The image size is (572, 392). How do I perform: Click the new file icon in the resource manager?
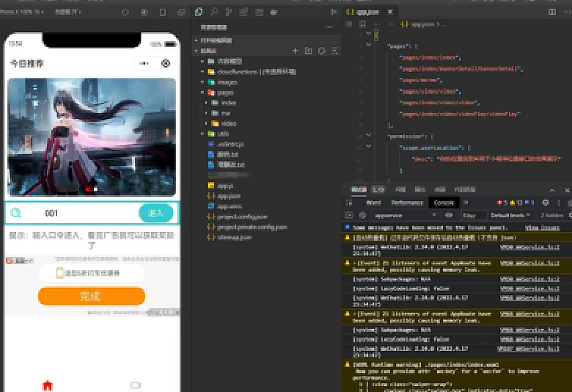tap(295, 51)
